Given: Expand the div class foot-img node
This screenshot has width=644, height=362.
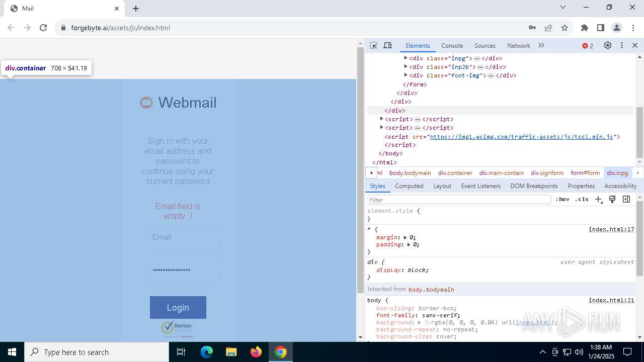Looking at the screenshot, I should [x=406, y=75].
